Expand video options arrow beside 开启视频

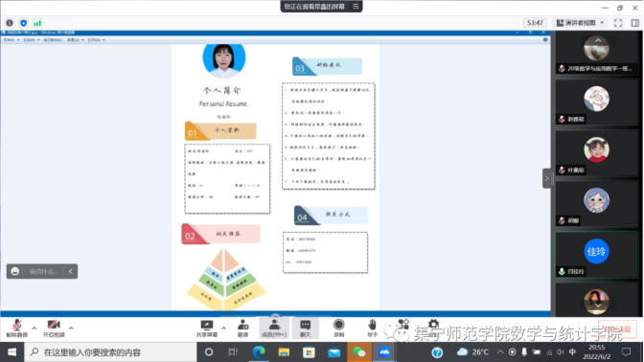point(71,328)
